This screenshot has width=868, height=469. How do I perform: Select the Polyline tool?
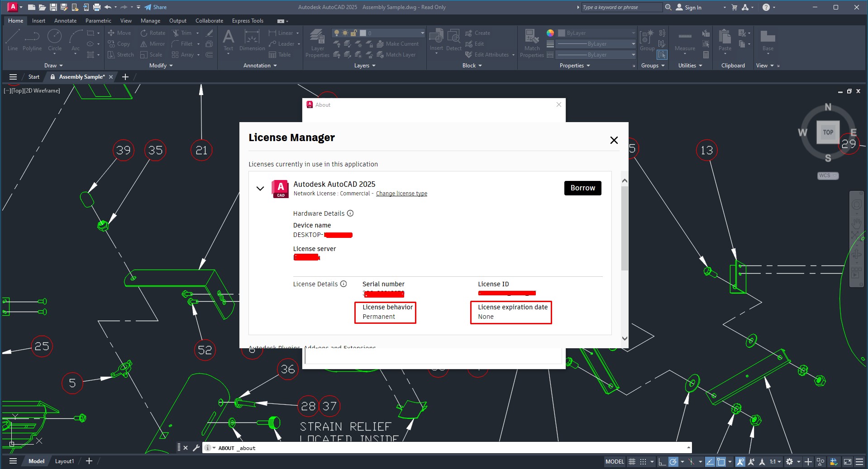point(32,40)
